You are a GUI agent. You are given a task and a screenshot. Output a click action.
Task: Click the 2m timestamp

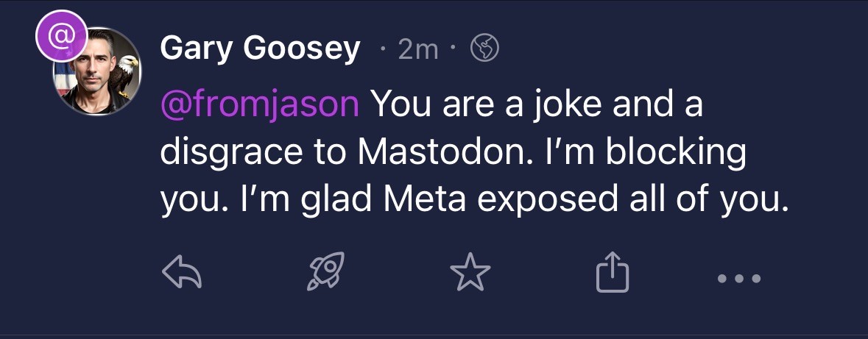pos(417,49)
